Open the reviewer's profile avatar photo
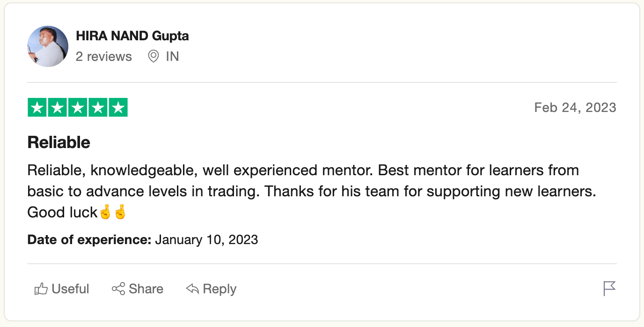The width and height of the screenshot is (644, 327). (48, 46)
